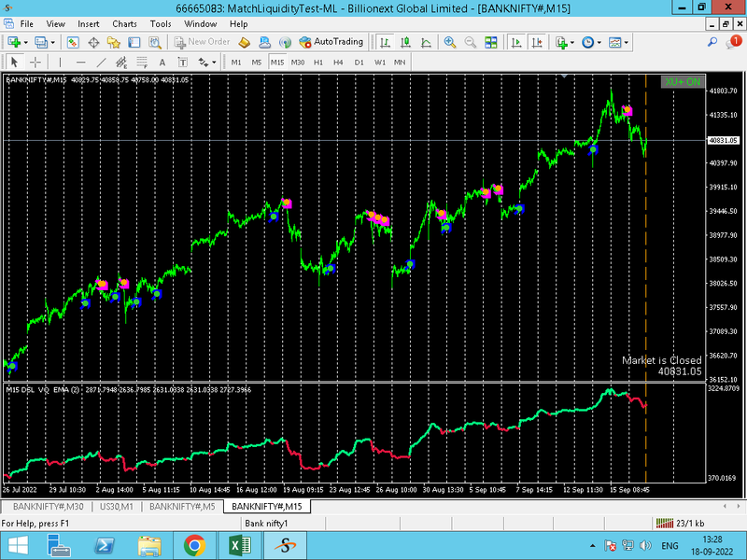
Task: Expand the Arrows tool dropdown arrow
Action: pos(214,62)
